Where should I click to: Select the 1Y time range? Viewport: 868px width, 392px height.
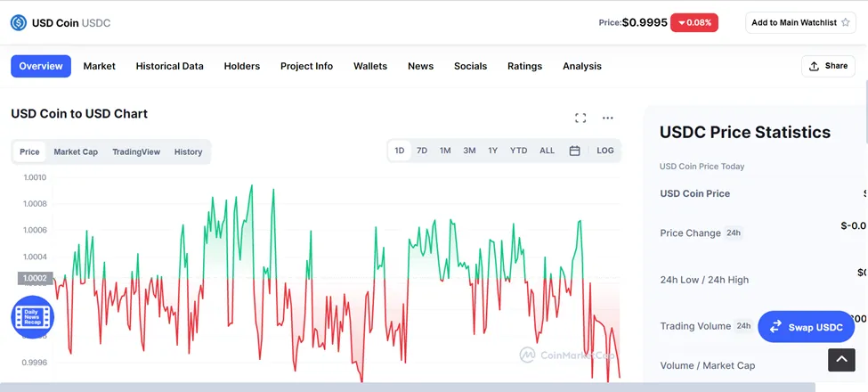click(x=492, y=151)
